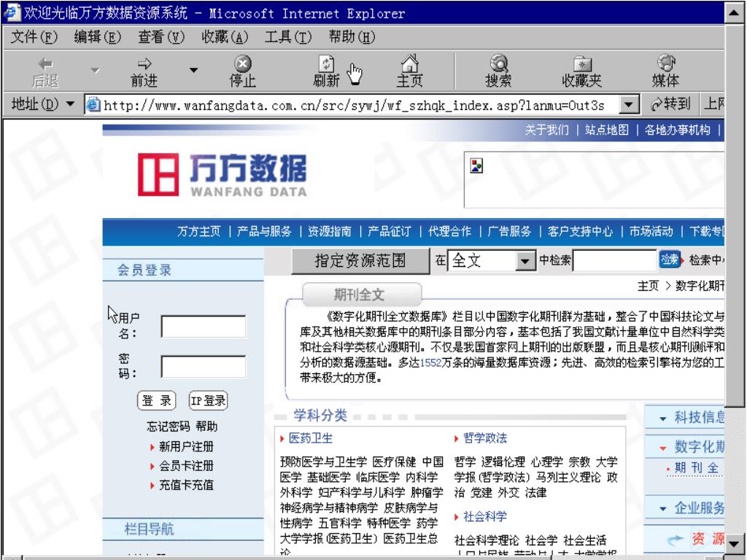747x560 pixels.
Task: Open the Forward button history dropdown arrow
Action: [193, 71]
